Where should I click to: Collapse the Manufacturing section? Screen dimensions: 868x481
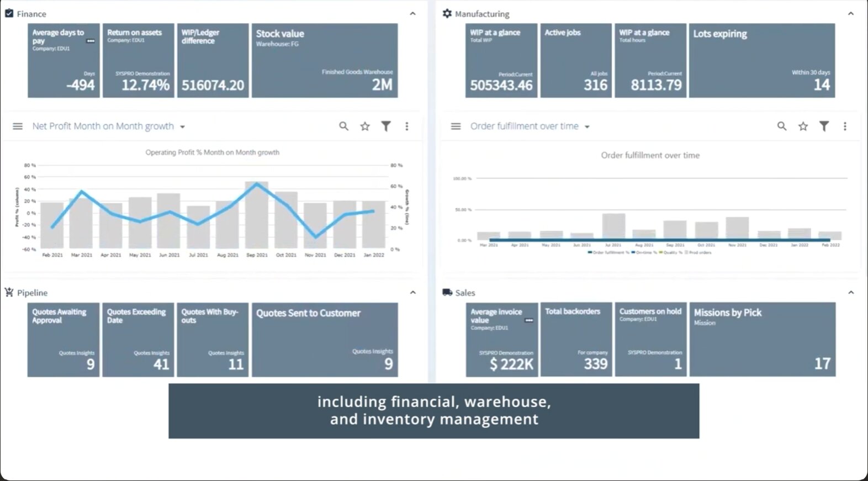(x=850, y=14)
